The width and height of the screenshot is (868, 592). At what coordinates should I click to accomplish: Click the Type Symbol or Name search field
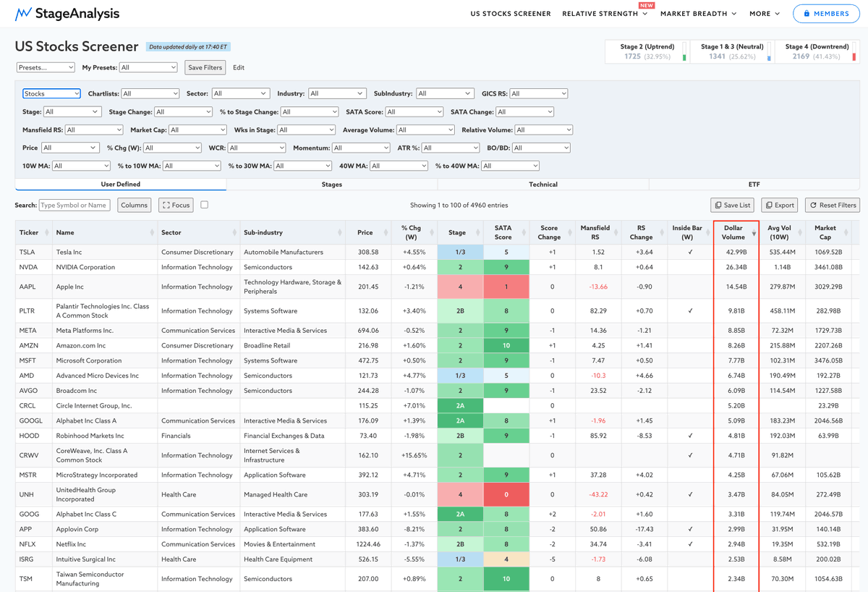click(75, 206)
